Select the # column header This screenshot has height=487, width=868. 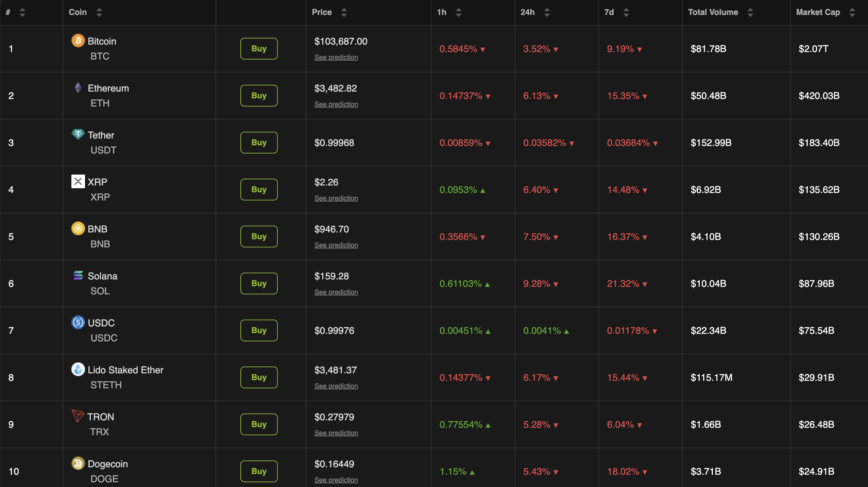click(7, 12)
